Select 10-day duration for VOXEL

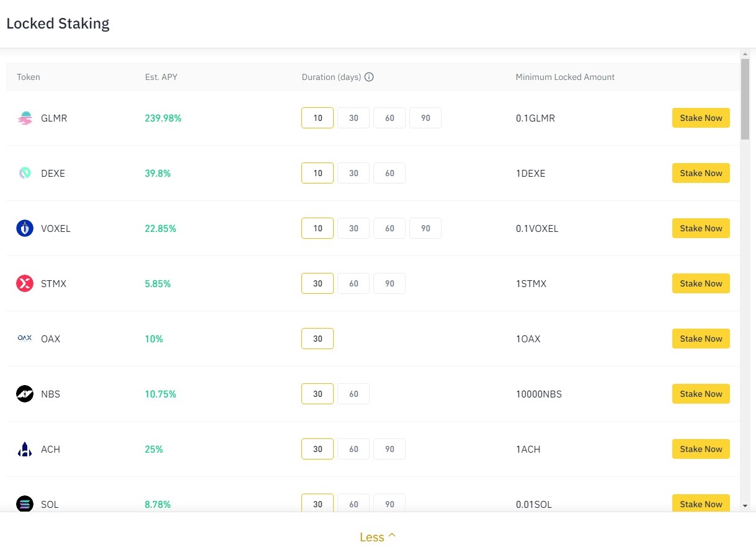coord(318,228)
